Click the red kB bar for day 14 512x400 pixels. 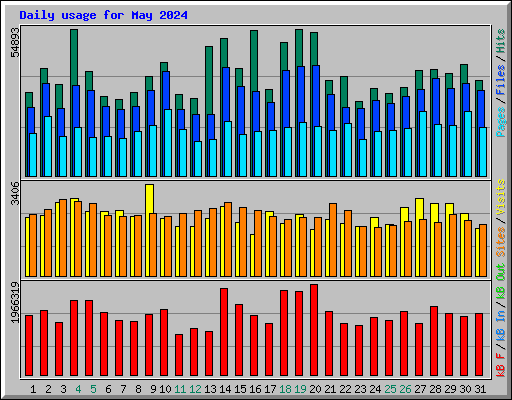tap(224, 332)
